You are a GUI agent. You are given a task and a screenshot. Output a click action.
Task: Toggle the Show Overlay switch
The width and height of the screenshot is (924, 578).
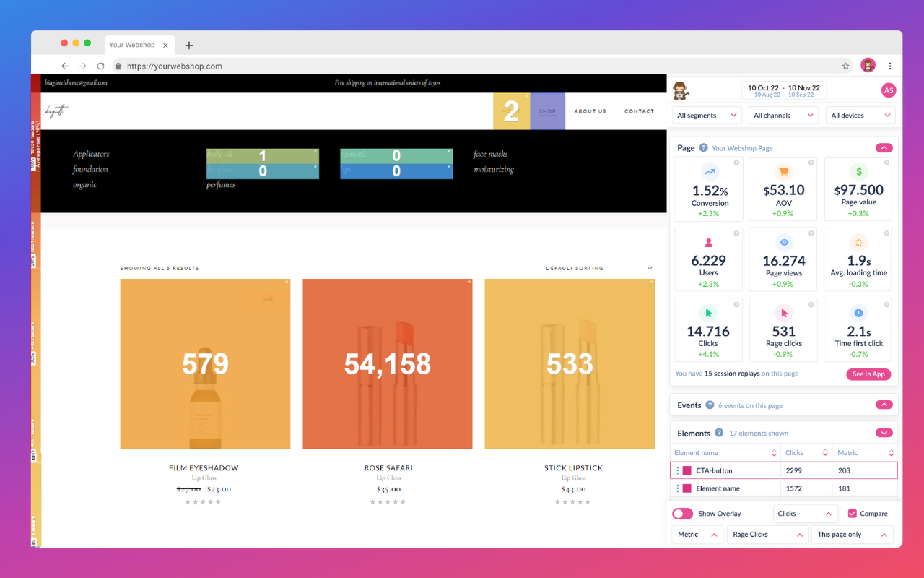pos(682,514)
